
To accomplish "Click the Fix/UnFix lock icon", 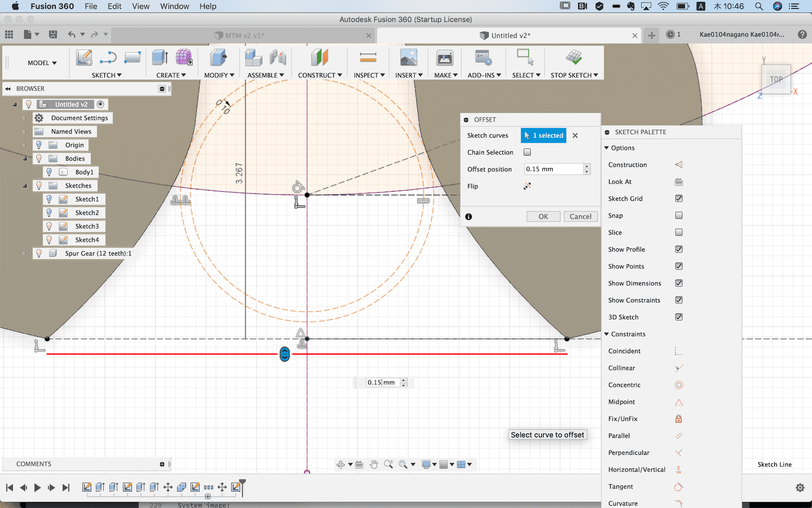I will click(679, 419).
